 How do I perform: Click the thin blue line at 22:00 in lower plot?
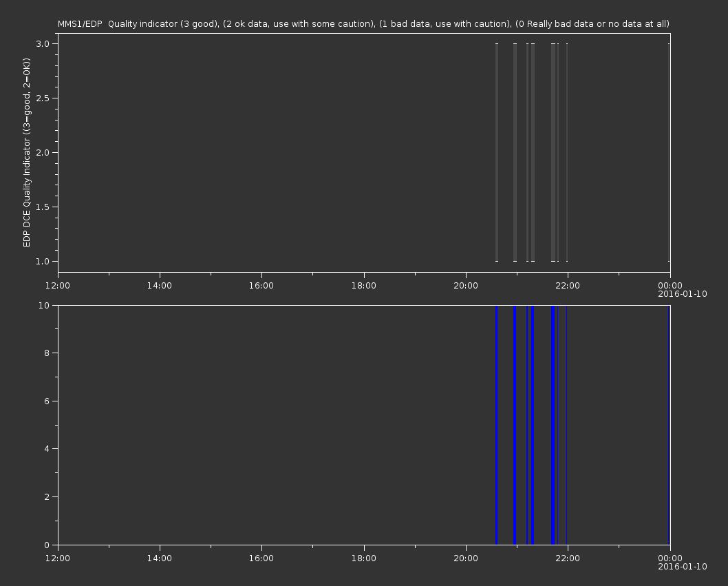click(x=567, y=425)
